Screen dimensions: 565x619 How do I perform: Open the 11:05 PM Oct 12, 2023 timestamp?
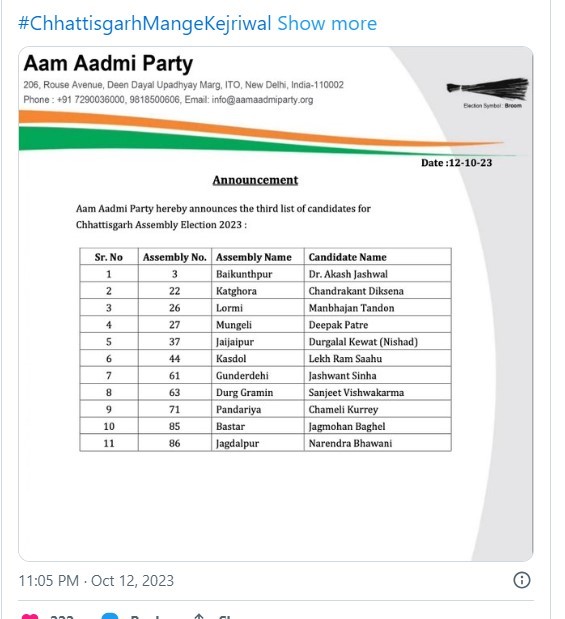point(96,581)
